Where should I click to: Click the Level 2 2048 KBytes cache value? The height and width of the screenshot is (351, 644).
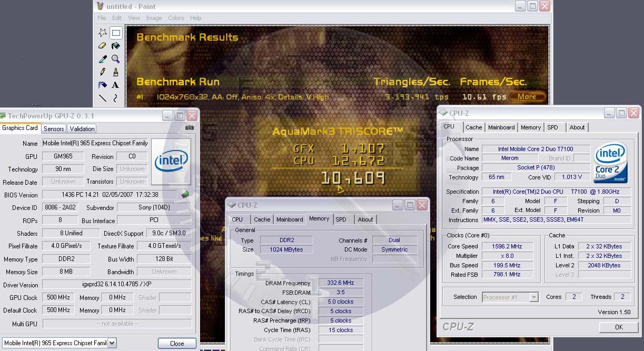coord(605,265)
